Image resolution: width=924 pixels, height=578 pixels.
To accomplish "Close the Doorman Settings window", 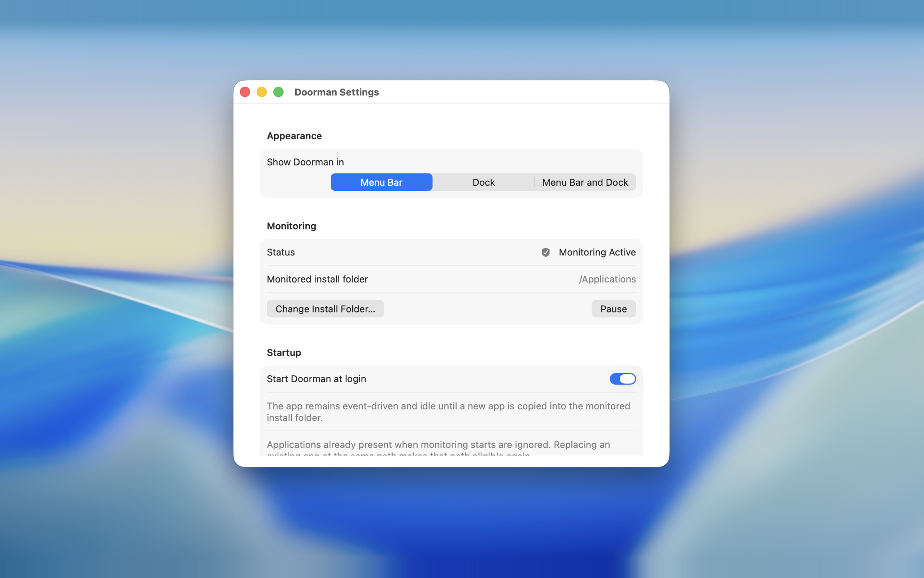I will click(x=245, y=92).
